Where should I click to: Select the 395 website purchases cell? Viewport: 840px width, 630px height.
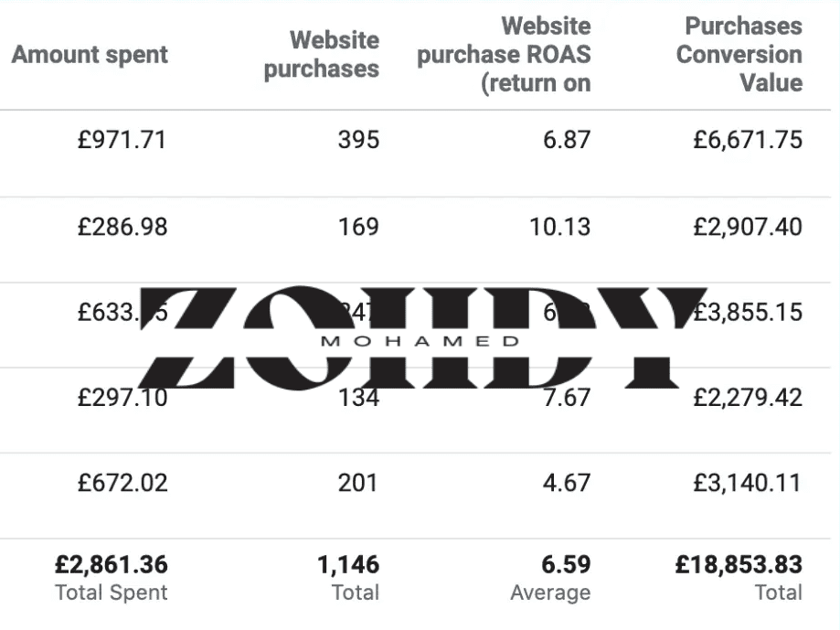click(358, 141)
